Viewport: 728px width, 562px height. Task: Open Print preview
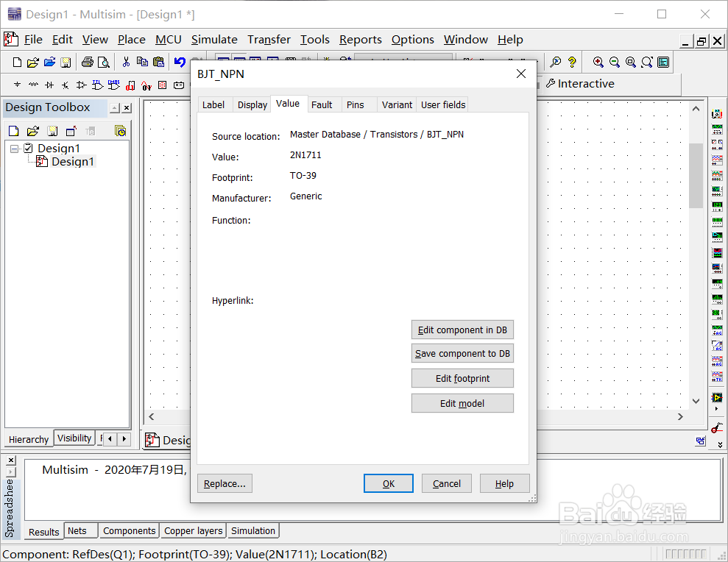click(x=104, y=63)
